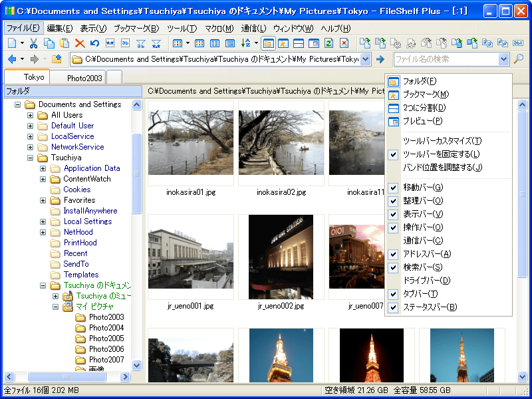This screenshot has width=532, height=399.
Task: Enable ドライブバー(D) in the menu
Action: (x=448, y=281)
